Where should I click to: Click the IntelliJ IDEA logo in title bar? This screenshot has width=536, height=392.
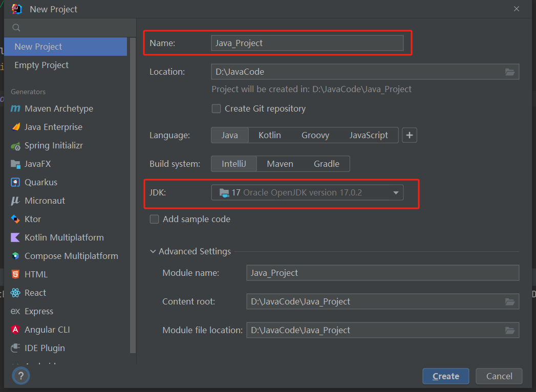tap(17, 9)
